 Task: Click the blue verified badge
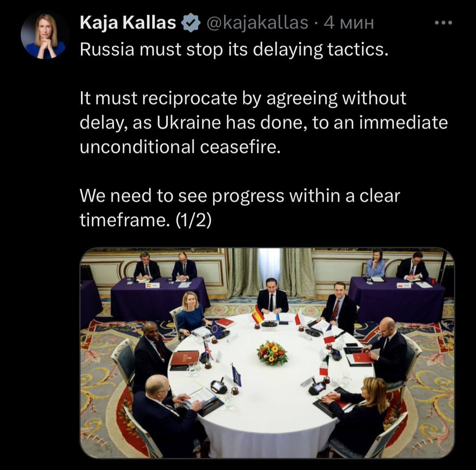click(x=191, y=23)
